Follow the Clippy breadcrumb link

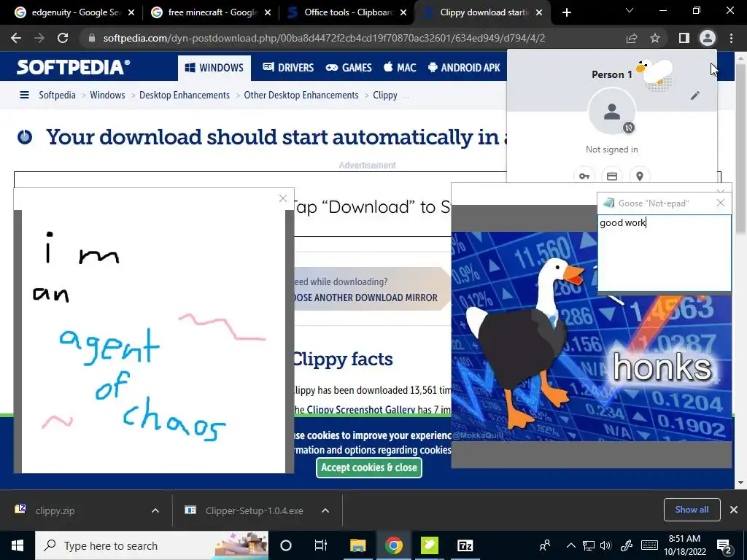(385, 95)
